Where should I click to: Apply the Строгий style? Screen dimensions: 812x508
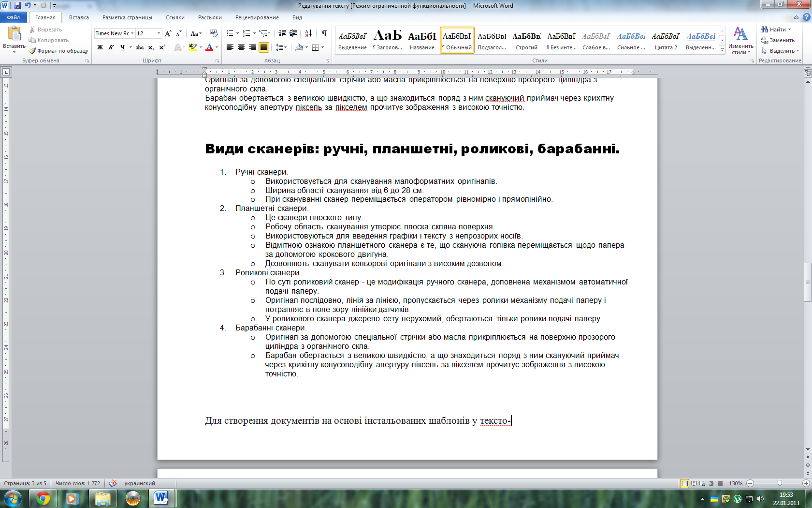tap(526, 40)
